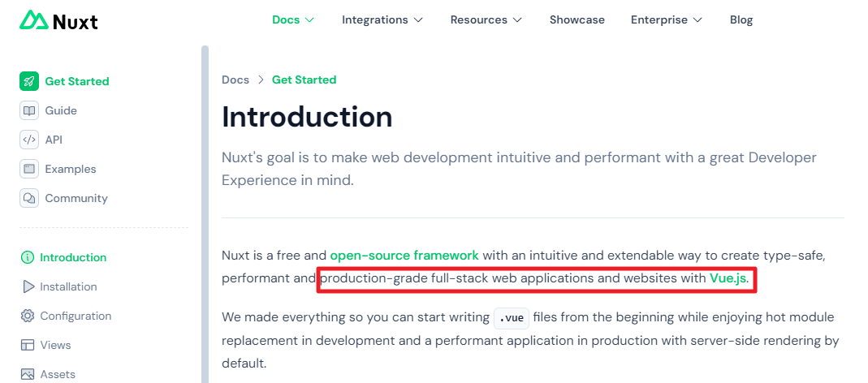The width and height of the screenshot is (868, 383).
Task: Click the "Nuxt's goal is to make" description
Action: pyautogui.click(x=519, y=169)
